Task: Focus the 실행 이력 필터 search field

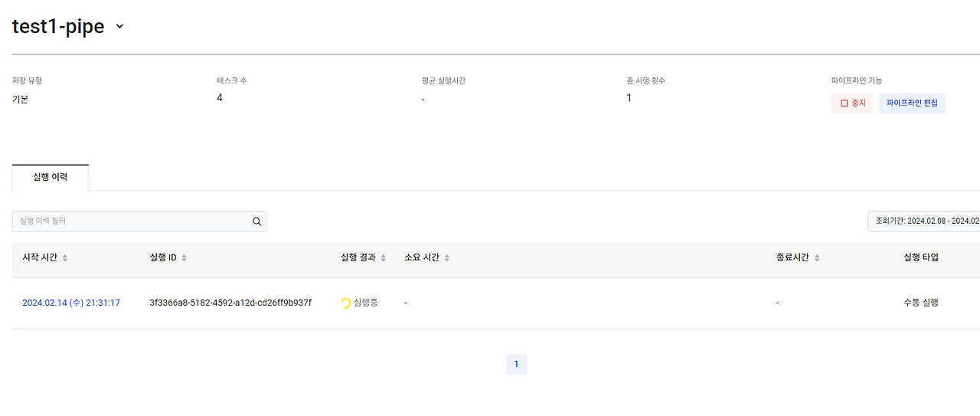Action: pos(139,221)
